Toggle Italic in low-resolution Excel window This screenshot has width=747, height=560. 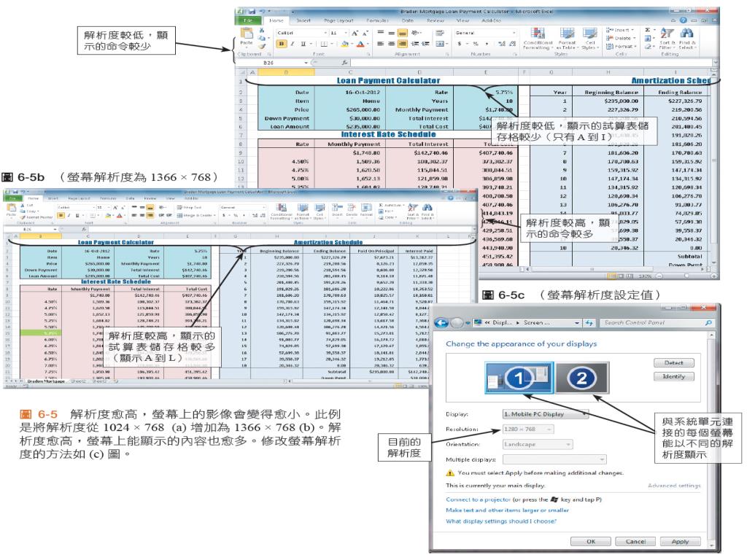point(293,44)
